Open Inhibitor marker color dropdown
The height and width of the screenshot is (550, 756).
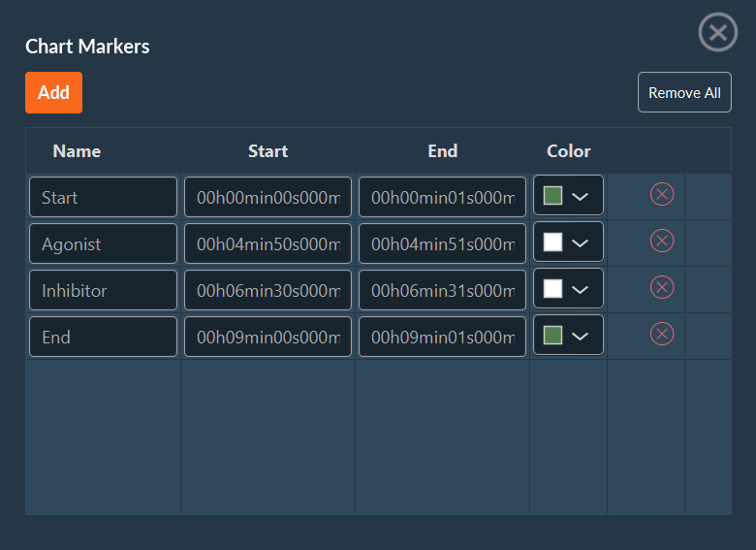(x=580, y=289)
